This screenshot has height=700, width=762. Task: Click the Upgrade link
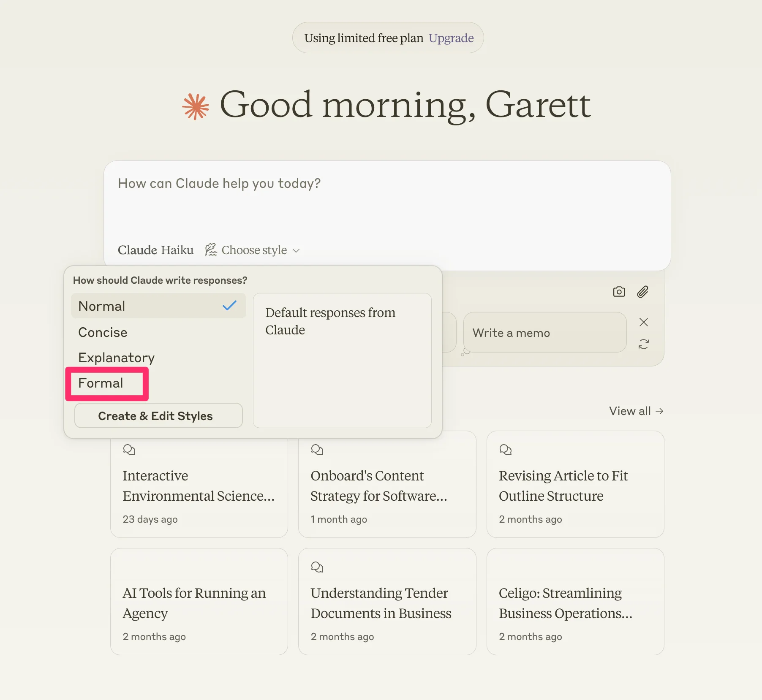[451, 38]
